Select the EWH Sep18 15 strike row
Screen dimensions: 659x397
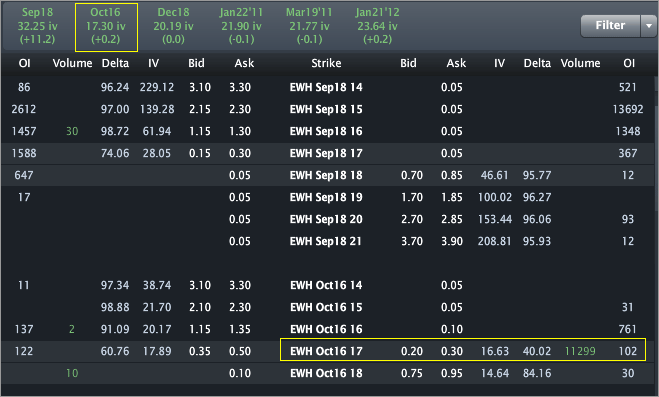(x=328, y=109)
